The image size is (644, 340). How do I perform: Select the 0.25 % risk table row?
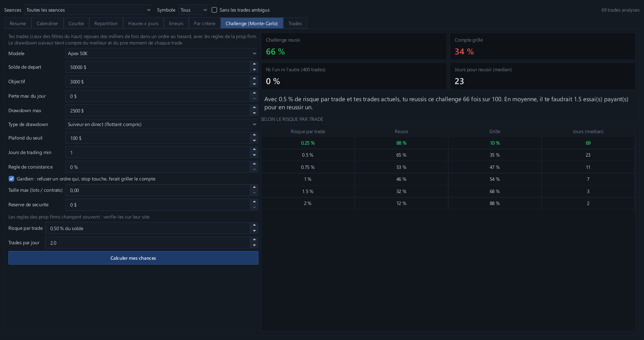[x=448, y=143]
